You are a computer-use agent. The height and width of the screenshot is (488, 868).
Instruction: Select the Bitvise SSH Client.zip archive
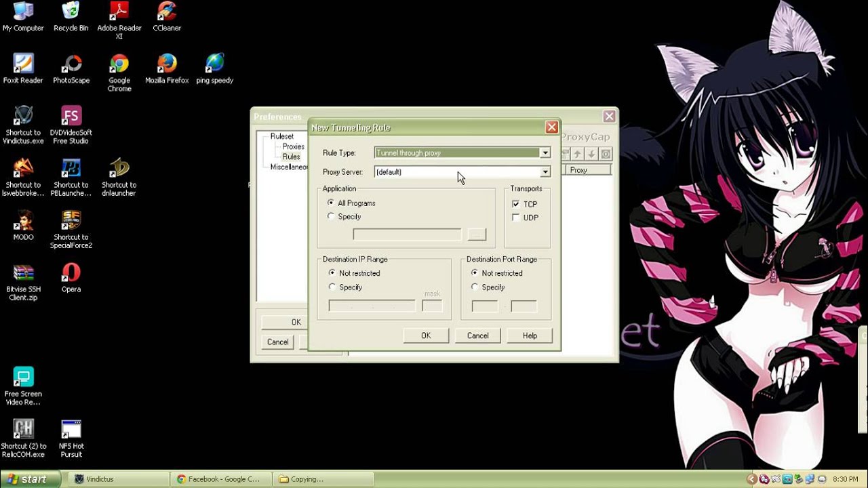pyautogui.click(x=23, y=282)
